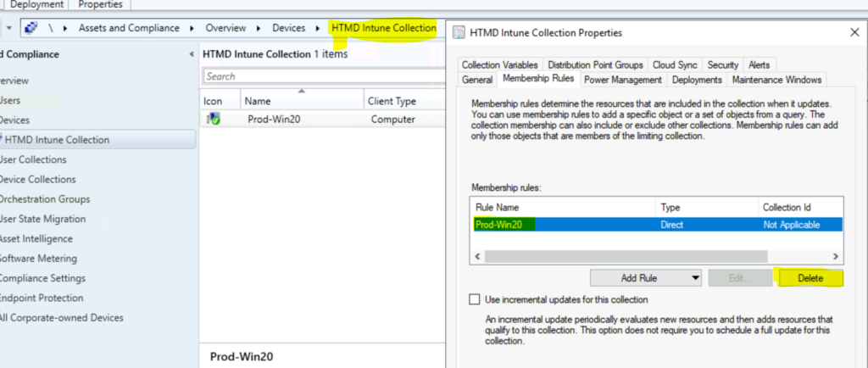Sort by the Icon column header

coord(220,101)
